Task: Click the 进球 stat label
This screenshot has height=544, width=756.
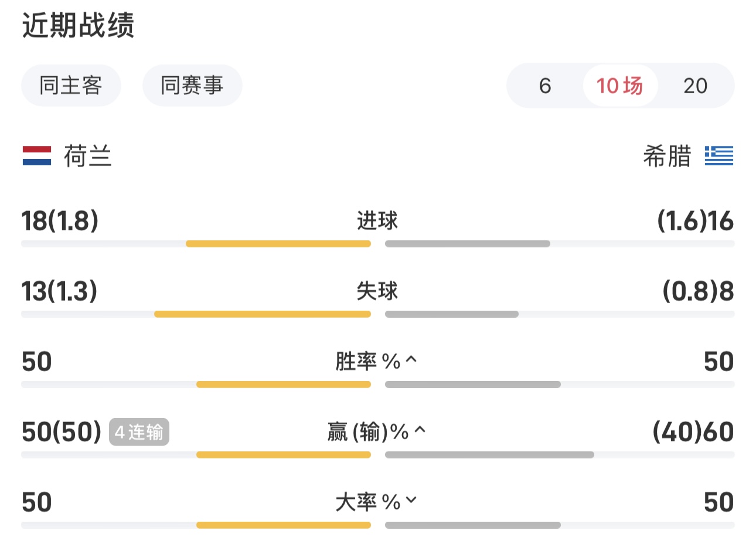Action: click(377, 221)
